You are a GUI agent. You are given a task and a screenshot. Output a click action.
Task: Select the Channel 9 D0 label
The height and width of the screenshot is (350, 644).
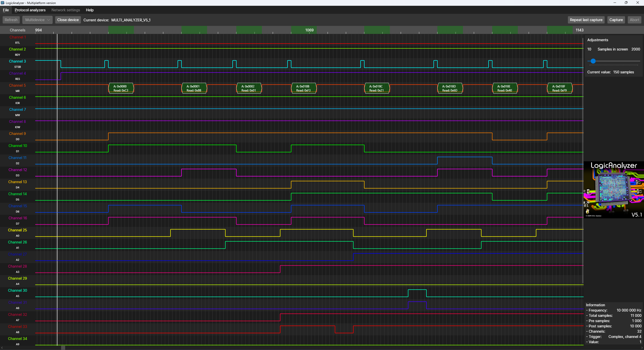(18, 136)
